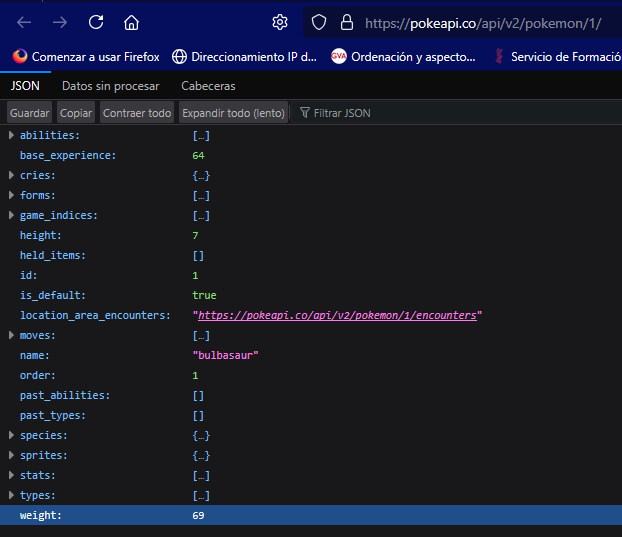Click the held_items key
Image resolution: width=622 pixels, height=537 pixels.
click(x=53, y=255)
